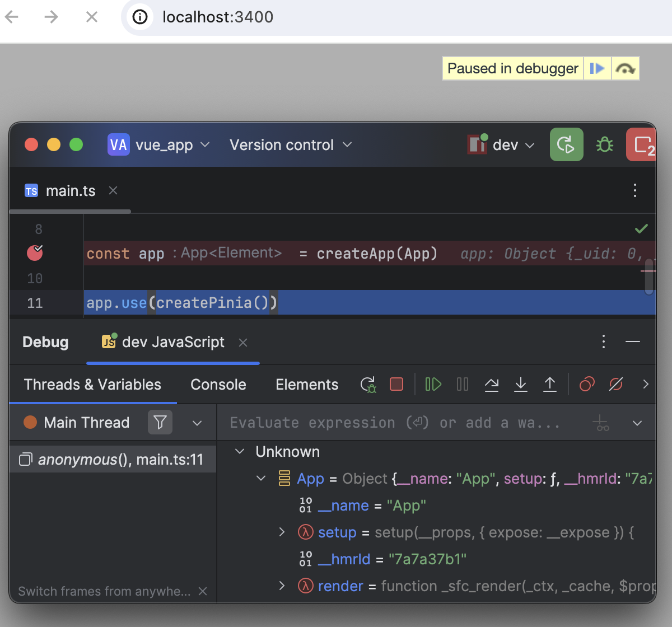Collapse the App object in variables view
The width and height of the screenshot is (672, 627).
260,479
